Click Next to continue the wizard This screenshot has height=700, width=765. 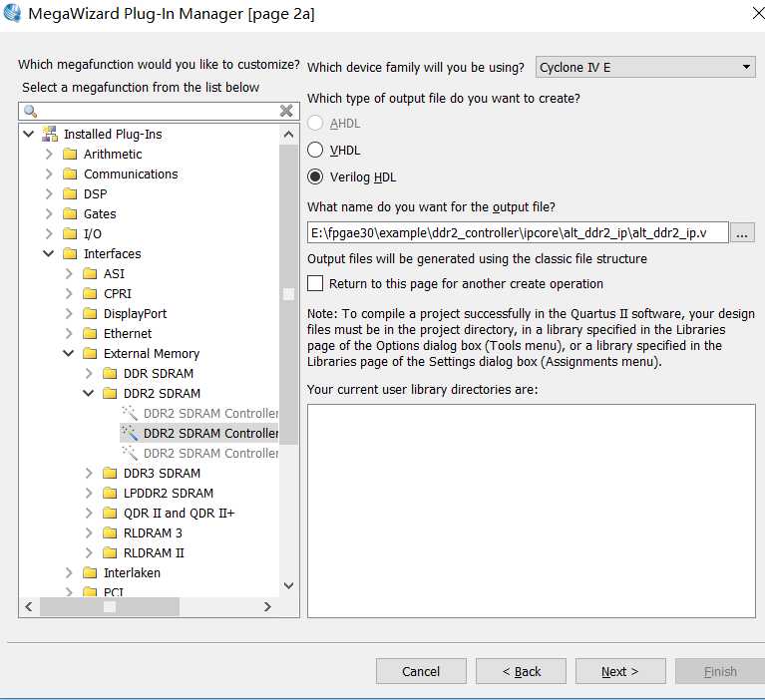(620, 672)
